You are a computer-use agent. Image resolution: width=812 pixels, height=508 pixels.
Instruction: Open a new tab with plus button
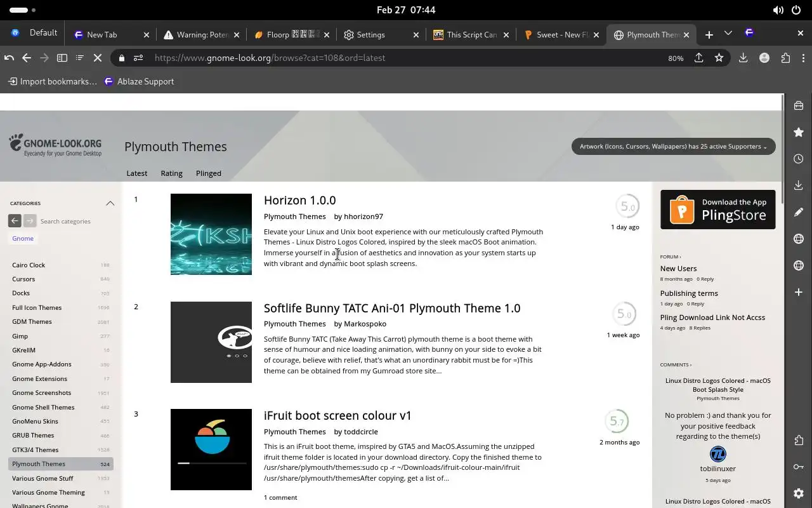click(709, 34)
